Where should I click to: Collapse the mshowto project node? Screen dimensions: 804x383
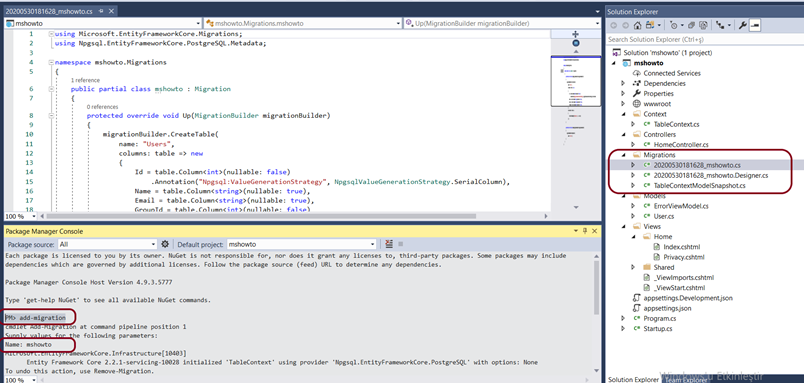(x=614, y=63)
